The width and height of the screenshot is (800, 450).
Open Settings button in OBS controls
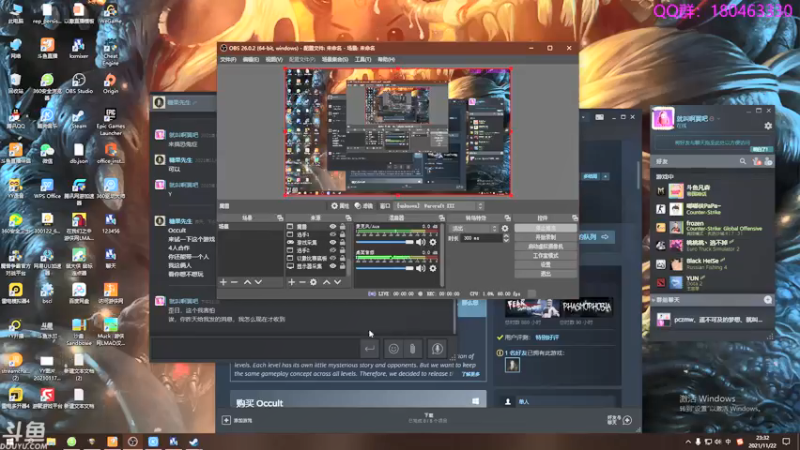[x=545, y=265]
